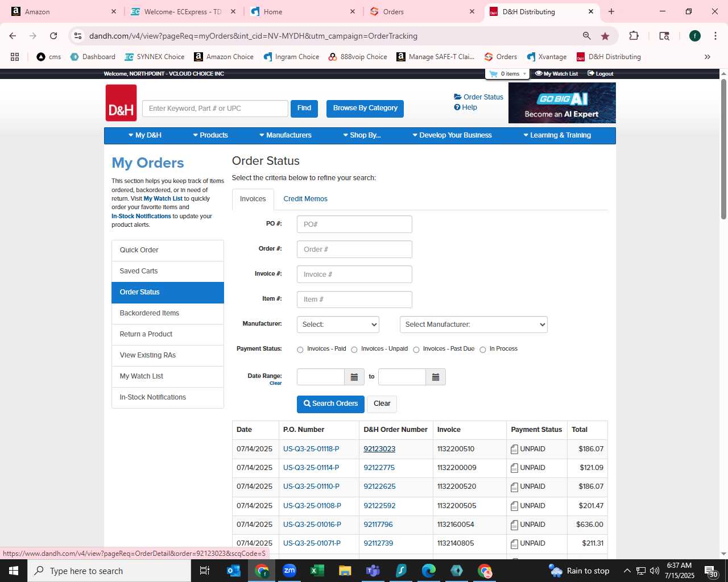Screen dimensions: 728x582
Task: Click the D&H logo
Action: coord(121,103)
